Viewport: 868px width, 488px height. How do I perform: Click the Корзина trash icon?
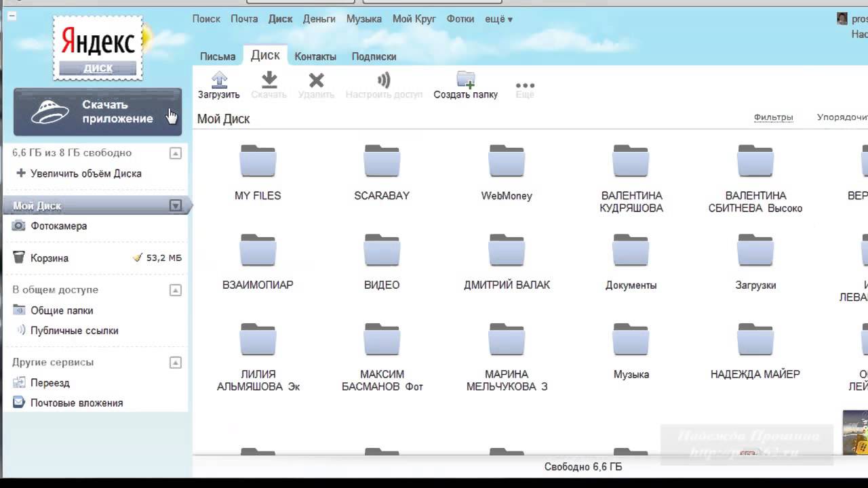[19, 258]
